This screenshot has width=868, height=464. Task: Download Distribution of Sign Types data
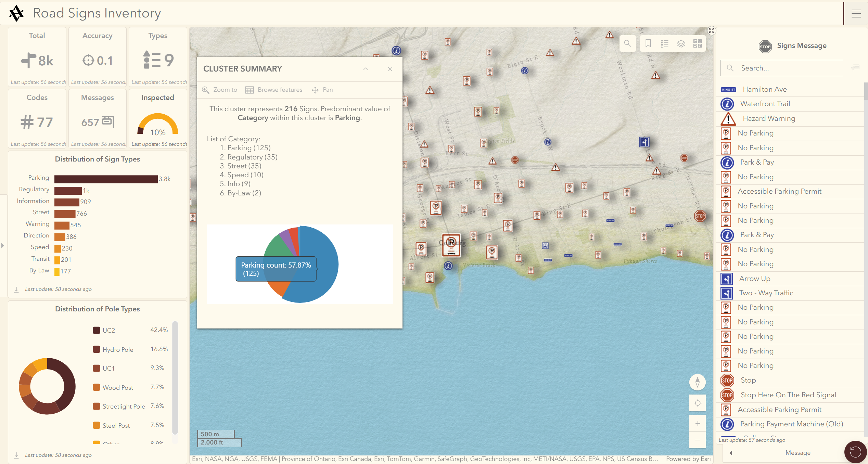(16, 289)
